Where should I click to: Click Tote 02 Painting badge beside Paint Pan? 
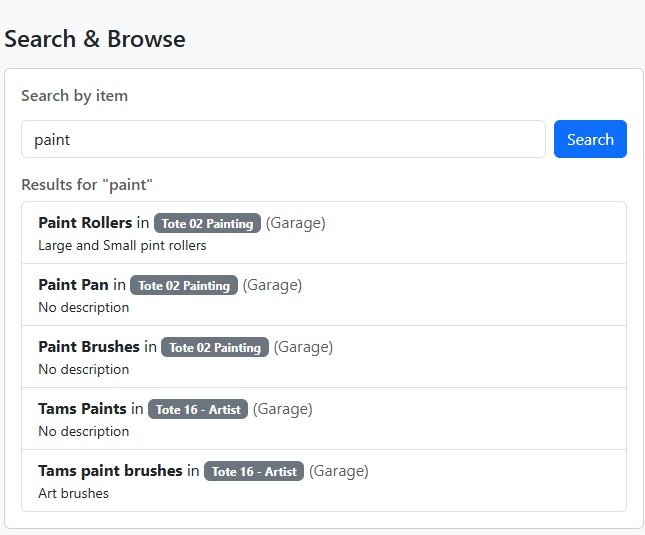click(184, 285)
